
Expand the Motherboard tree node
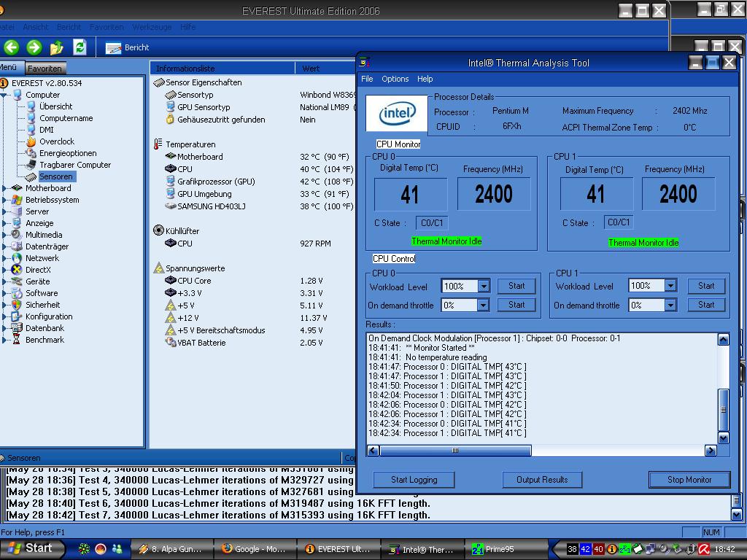pos(4,188)
